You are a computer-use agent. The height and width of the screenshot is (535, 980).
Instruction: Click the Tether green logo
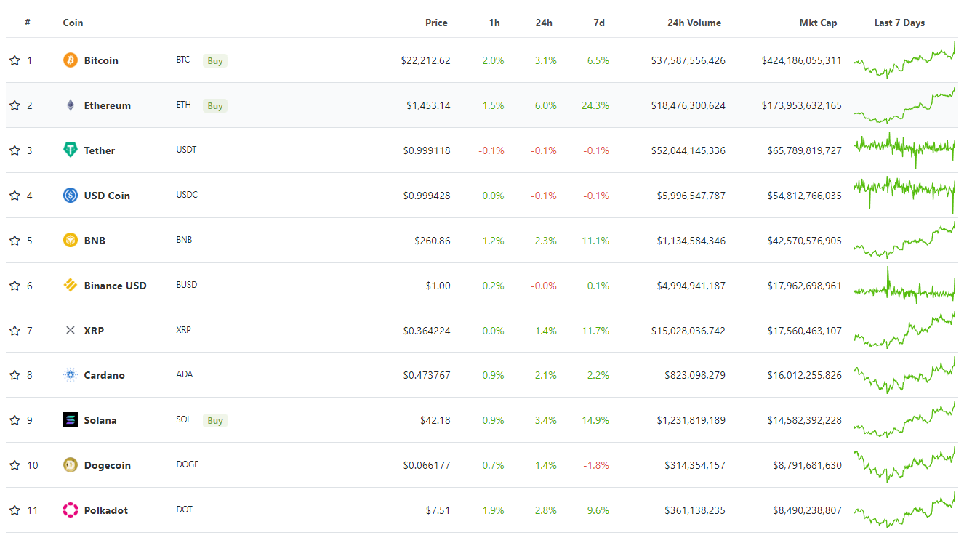pyautogui.click(x=71, y=150)
